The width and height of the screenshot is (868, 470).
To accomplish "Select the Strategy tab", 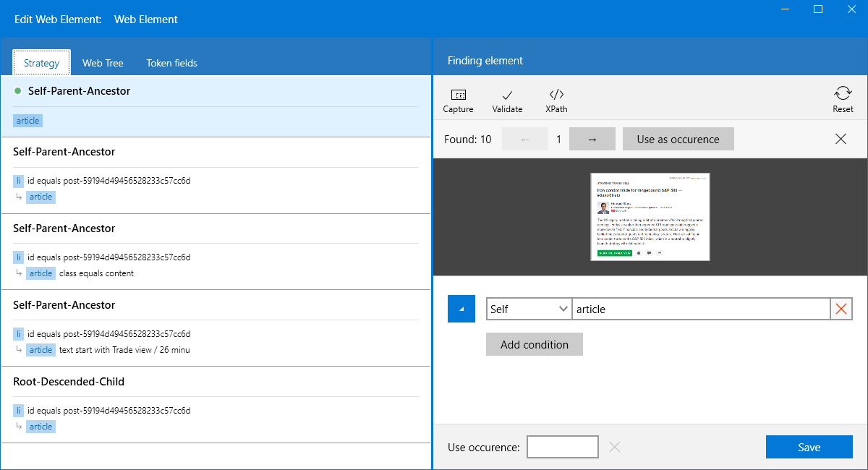I will pyautogui.click(x=41, y=63).
